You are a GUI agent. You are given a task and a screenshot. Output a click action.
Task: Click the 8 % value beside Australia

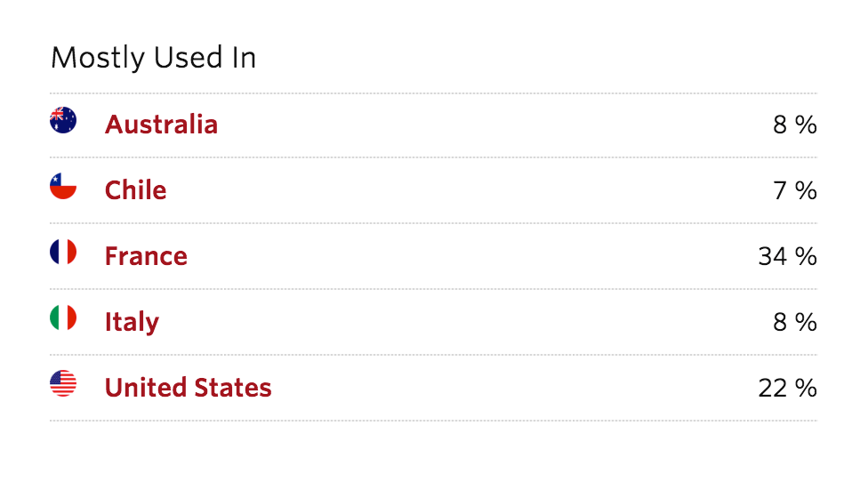pos(795,125)
